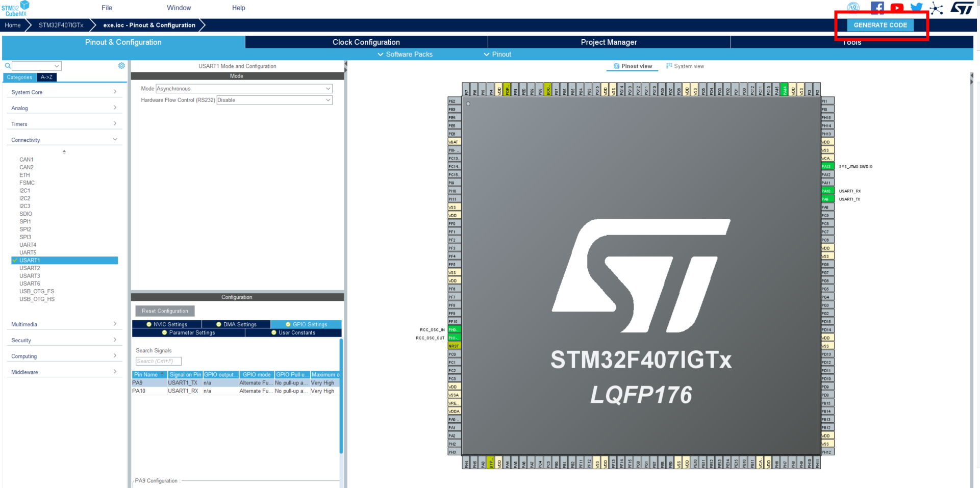Open the User Constants tab

[x=293, y=332]
